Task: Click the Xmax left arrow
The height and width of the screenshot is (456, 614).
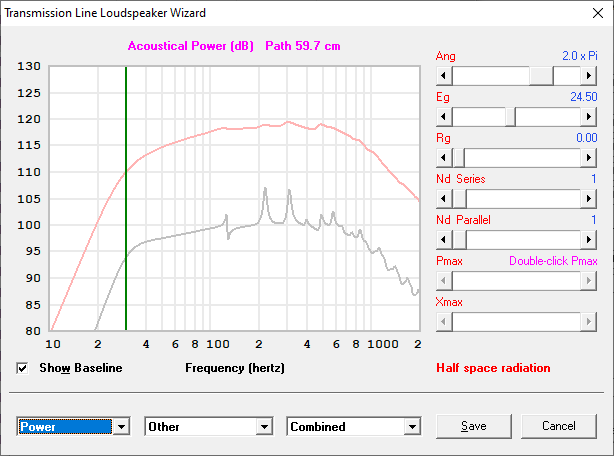Action: [444, 322]
